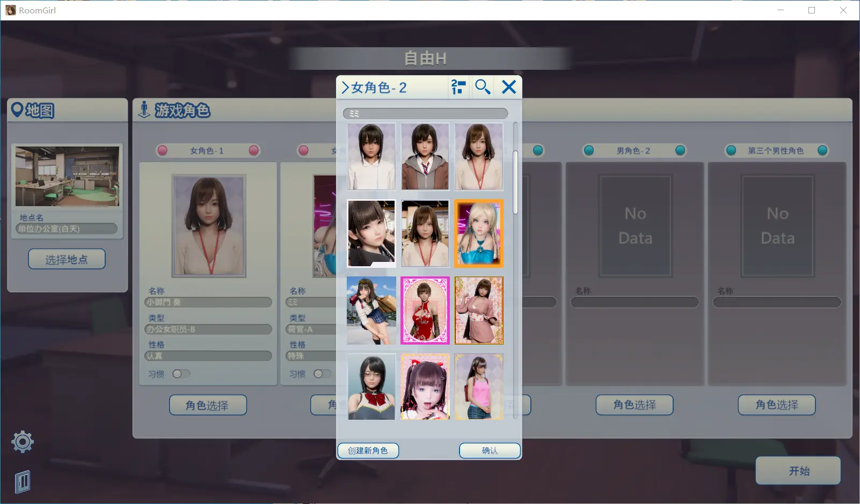
Task: Click the pink status dot beside 女角色-1
Action: pyautogui.click(x=162, y=150)
